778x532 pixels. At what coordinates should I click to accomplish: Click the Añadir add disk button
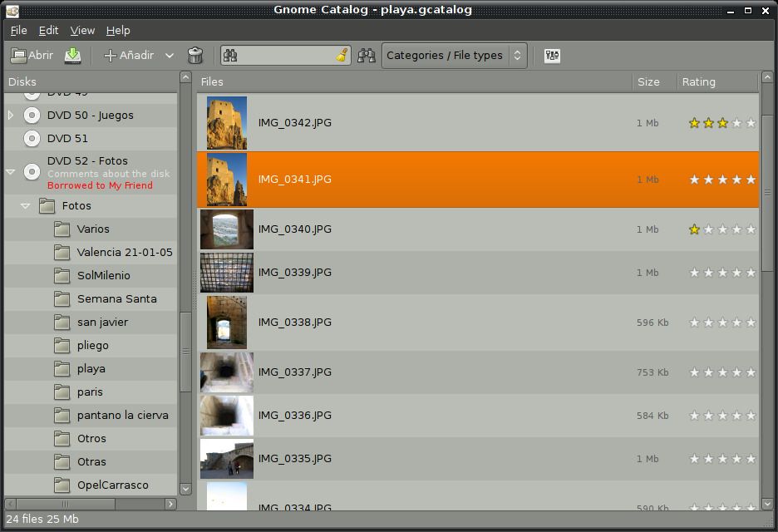(129, 56)
